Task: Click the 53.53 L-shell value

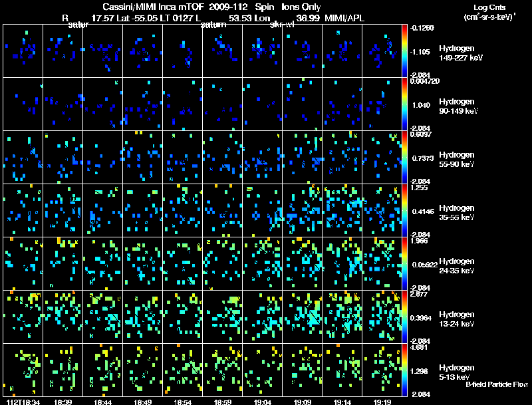Action: coord(240,18)
